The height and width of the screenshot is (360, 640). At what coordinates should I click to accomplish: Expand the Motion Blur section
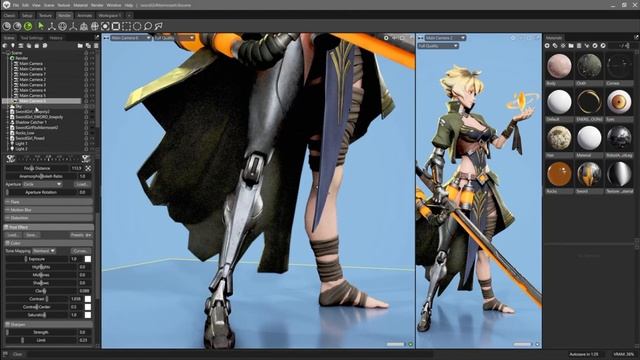tap(48, 210)
